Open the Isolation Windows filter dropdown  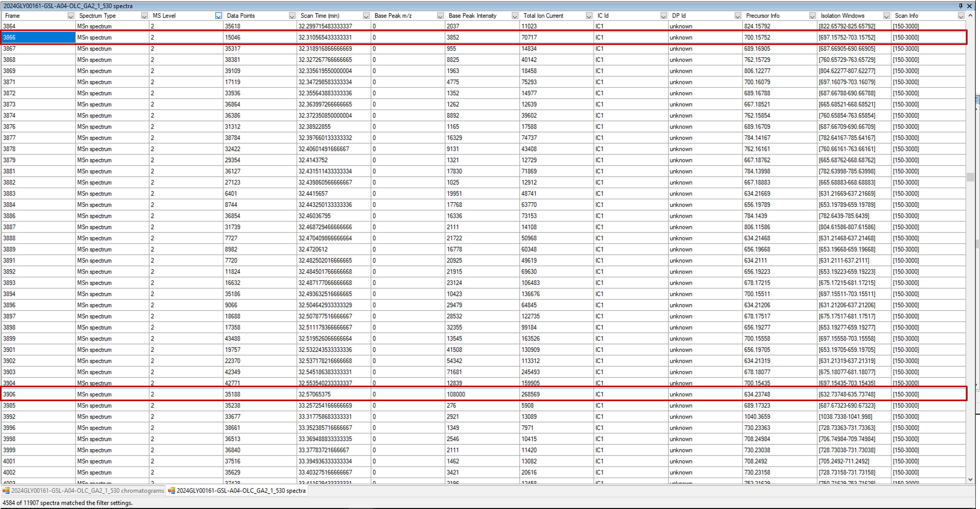coord(886,15)
